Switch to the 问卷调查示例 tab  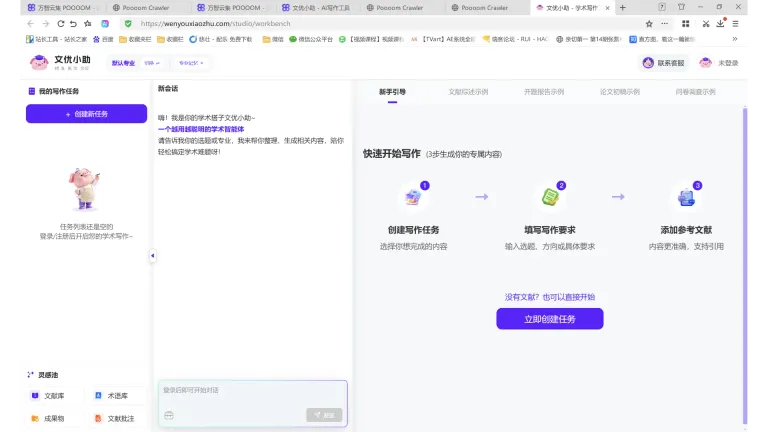coord(696,92)
